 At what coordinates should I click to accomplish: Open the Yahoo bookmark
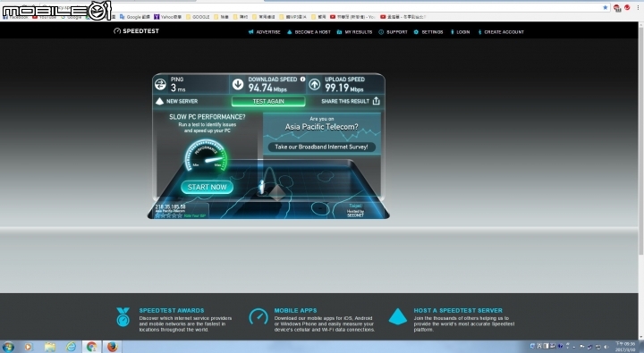(x=167, y=17)
